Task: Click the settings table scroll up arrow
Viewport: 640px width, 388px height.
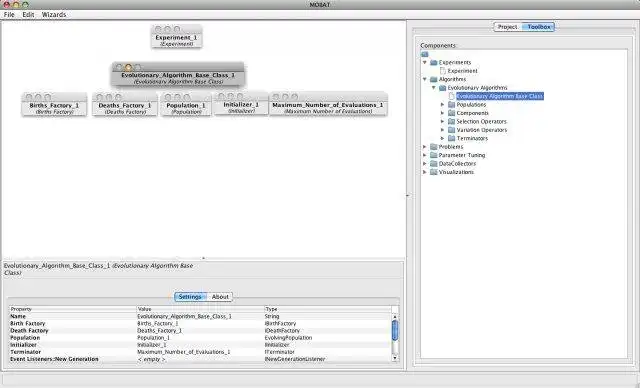Action: (x=395, y=317)
